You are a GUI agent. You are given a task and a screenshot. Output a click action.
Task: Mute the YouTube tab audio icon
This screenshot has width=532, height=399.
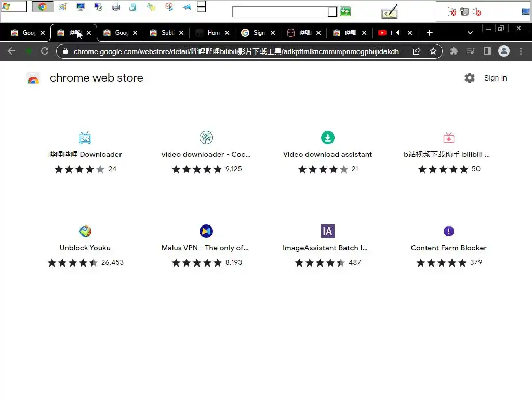pos(398,33)
